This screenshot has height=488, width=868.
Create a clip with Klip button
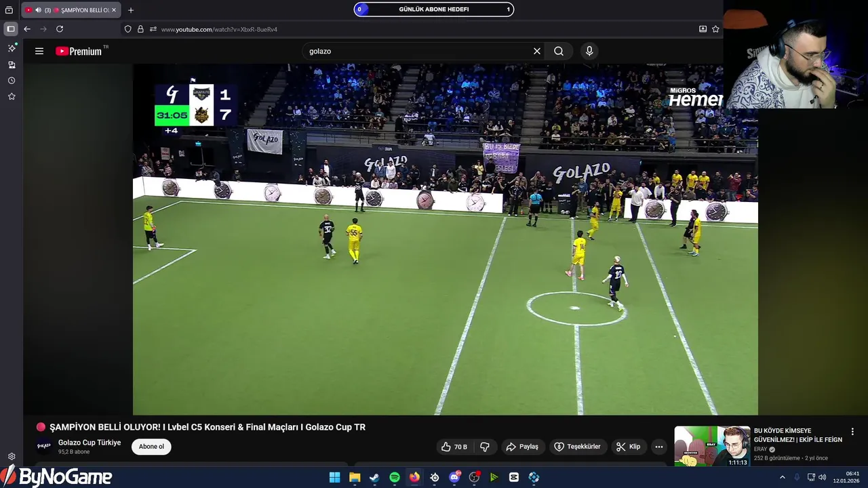629,447
